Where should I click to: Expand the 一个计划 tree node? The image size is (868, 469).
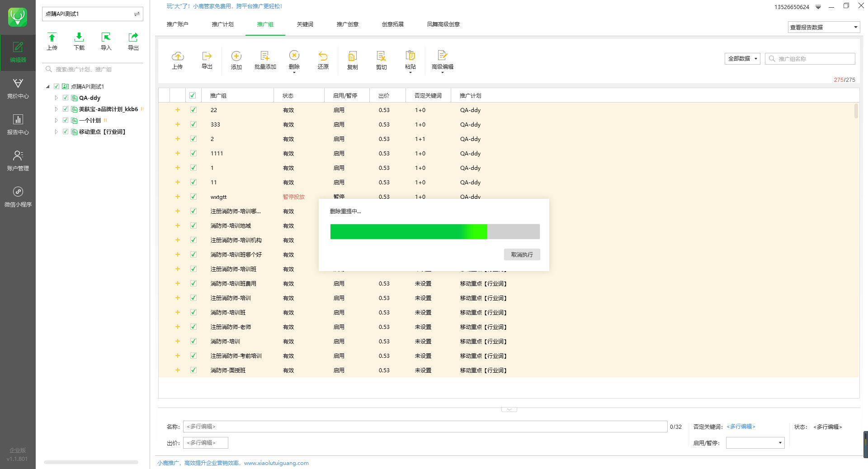[56, 120]
